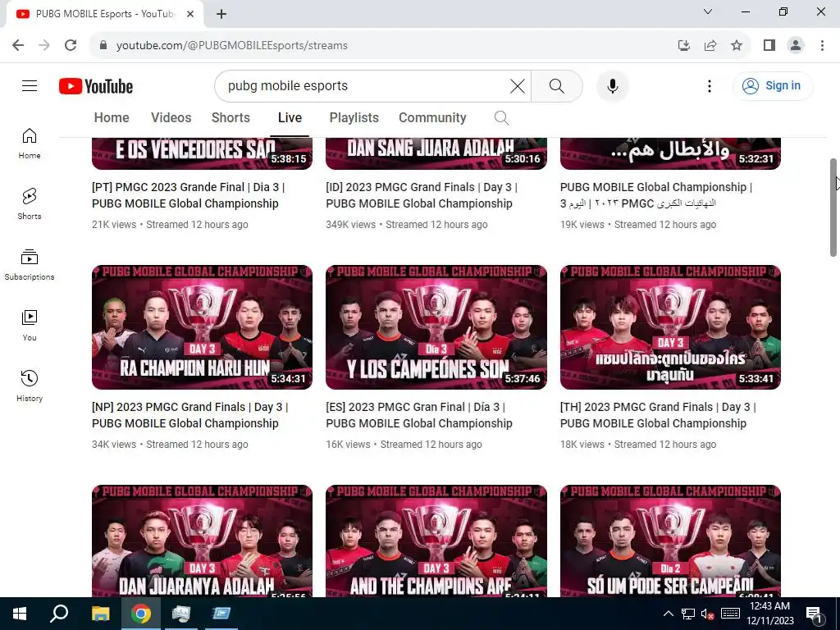Start voice search with the microphone icon
This screenshot has width=840, height=630.
coord(612,85)
